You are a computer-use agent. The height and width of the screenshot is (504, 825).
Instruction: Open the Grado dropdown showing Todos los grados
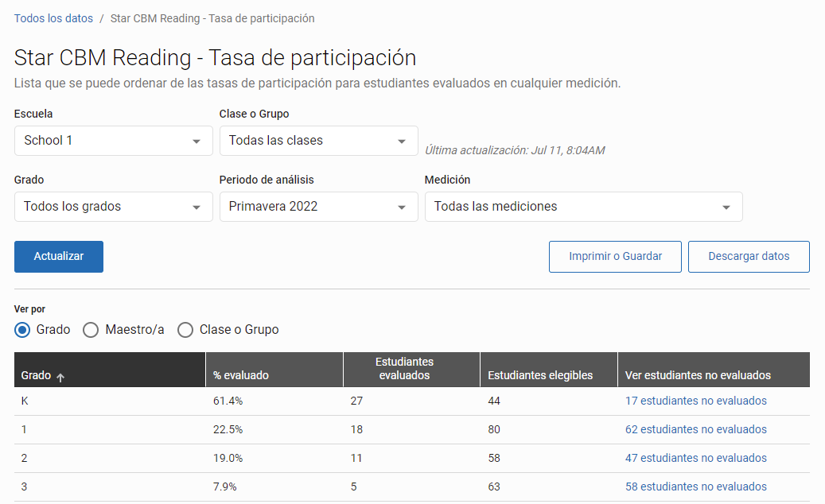click(113, 207)
